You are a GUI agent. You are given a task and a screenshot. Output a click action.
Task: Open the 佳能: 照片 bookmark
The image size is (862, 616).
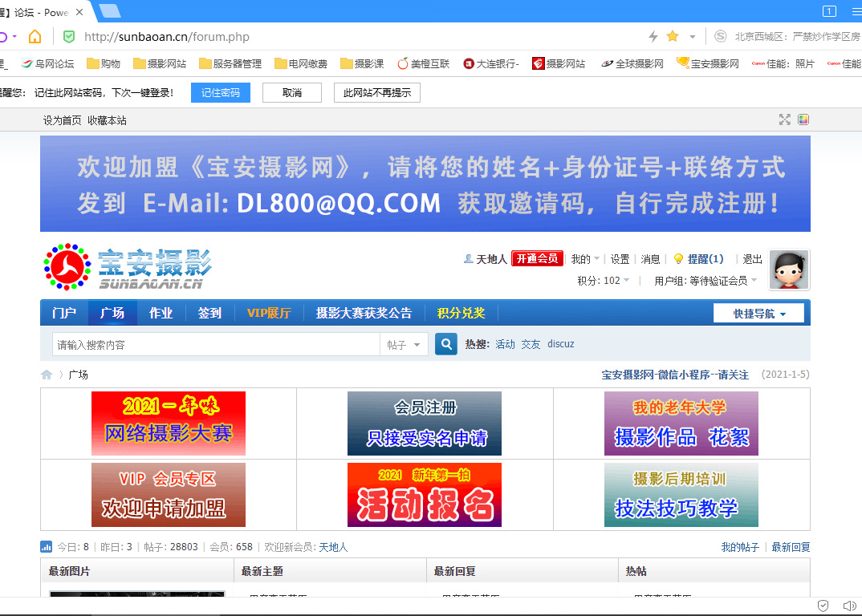(x=783, y=63)
